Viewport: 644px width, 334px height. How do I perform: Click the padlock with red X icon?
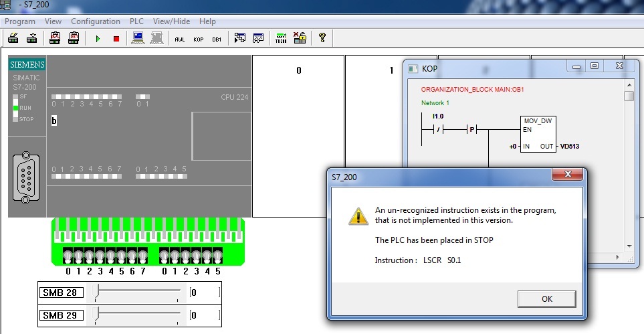pos(300,38)
